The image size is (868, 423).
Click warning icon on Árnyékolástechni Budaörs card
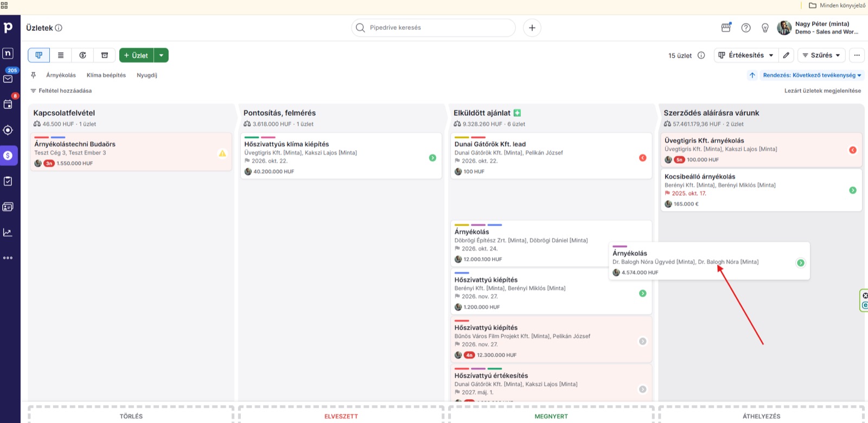pyautogui.click(x=222, y=153)
